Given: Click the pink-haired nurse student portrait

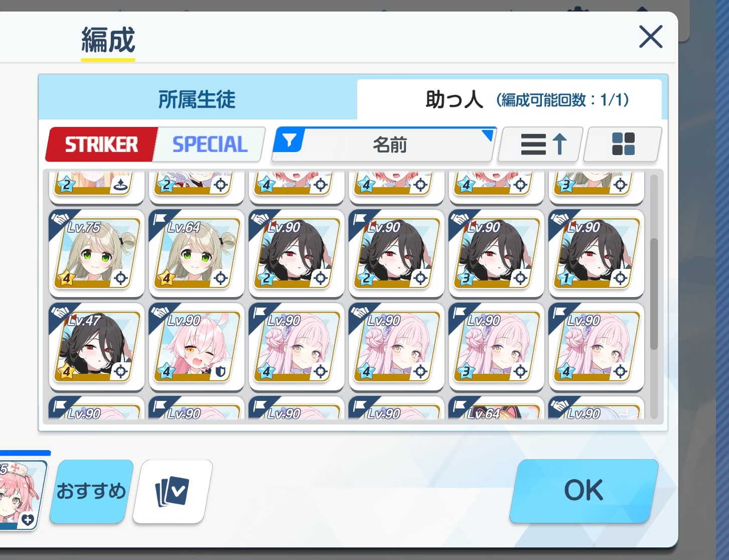Looking at the screenshot, I should coord(20,494).
